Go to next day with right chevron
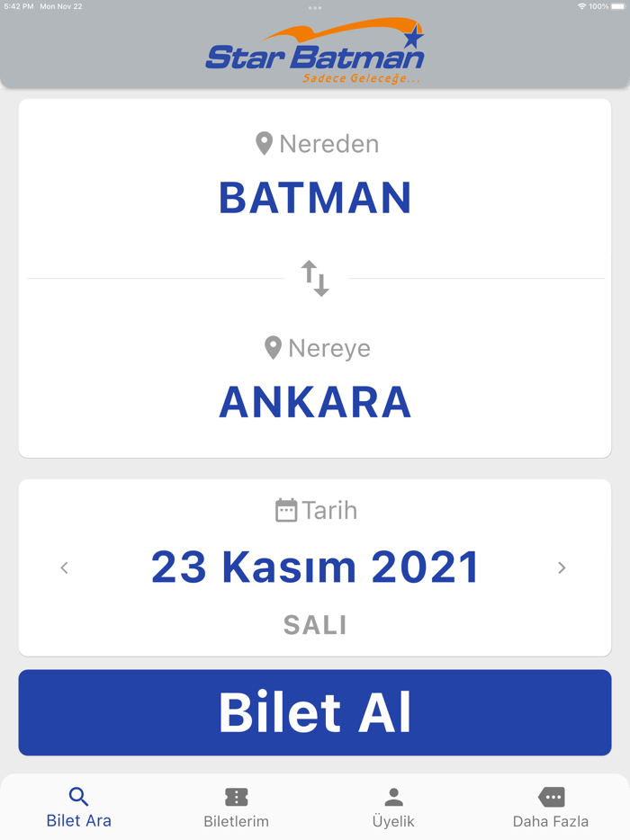The width and height of the screenshot is (630, 840). [x=562, y=567]
